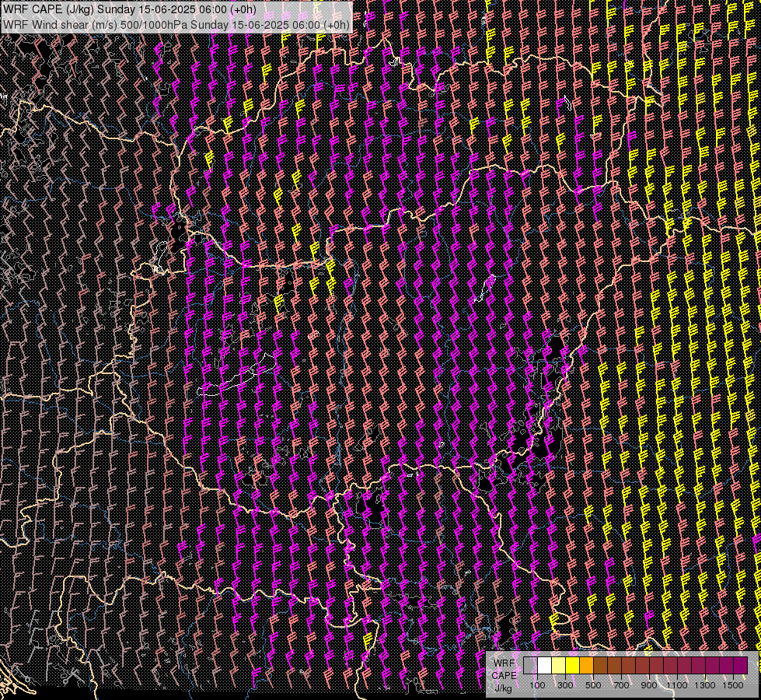Click the legend value 1100
The height and width of the screenshot is (700, 761).
[x=677, y=685]
